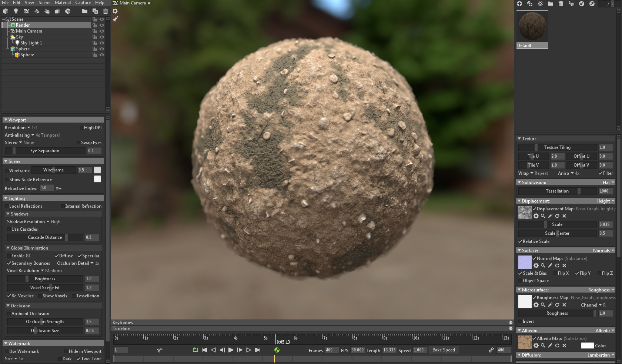This screenshot has width=622, height=364.
Task: Collapse the Occlusion section
Action: (x=7, y=305)
